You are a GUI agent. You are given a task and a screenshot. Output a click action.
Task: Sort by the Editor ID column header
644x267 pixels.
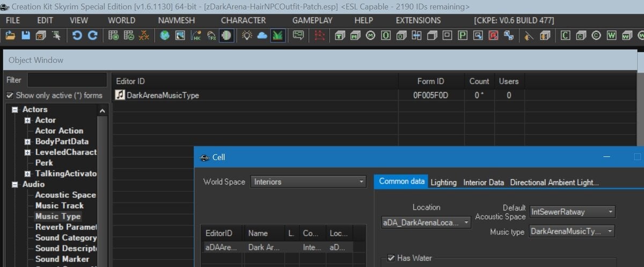click(255, 81)
